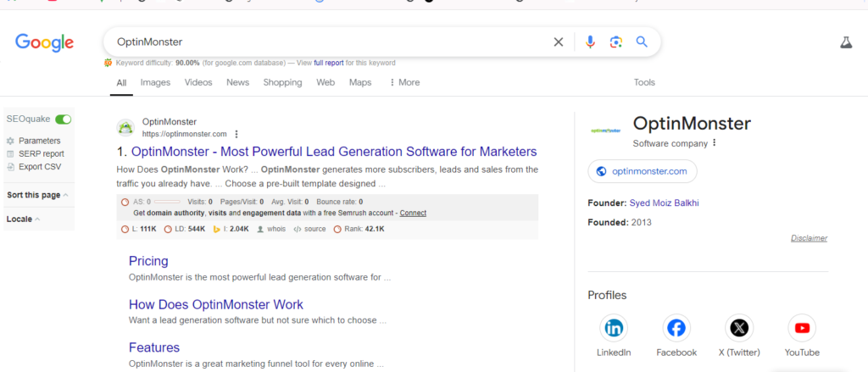Click Keyword difficulty 90.00% text

click(157, 63)
